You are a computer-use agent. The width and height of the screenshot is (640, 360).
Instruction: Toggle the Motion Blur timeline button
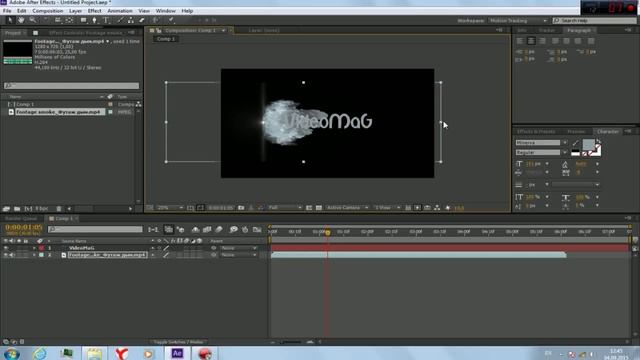click(219, 229)
